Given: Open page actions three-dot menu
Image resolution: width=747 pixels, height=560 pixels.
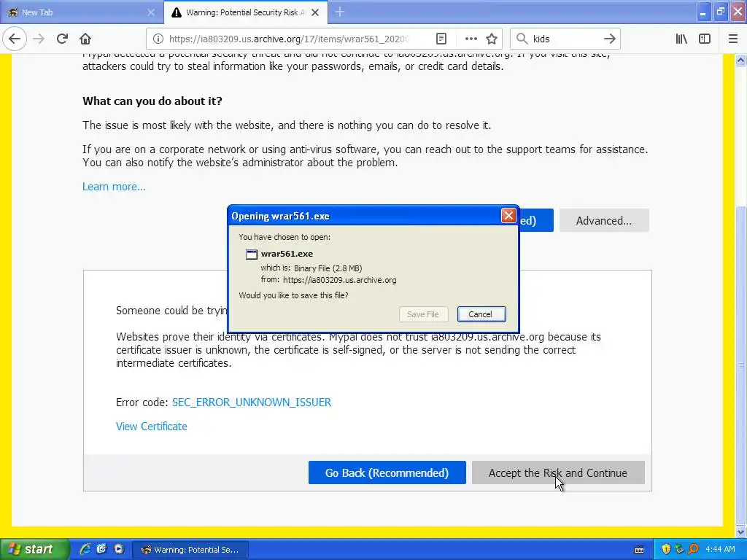Looking at the screenshot, I should 471,39.
